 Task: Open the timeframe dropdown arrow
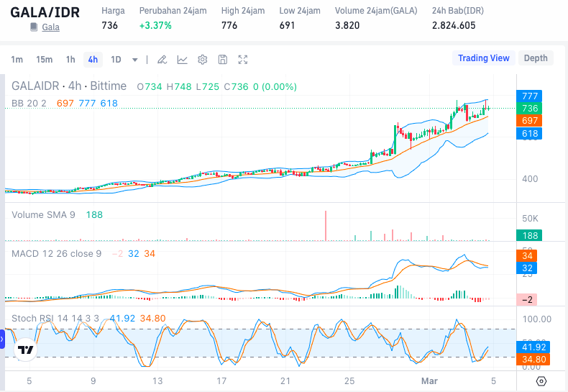click(x=134, y=60)
